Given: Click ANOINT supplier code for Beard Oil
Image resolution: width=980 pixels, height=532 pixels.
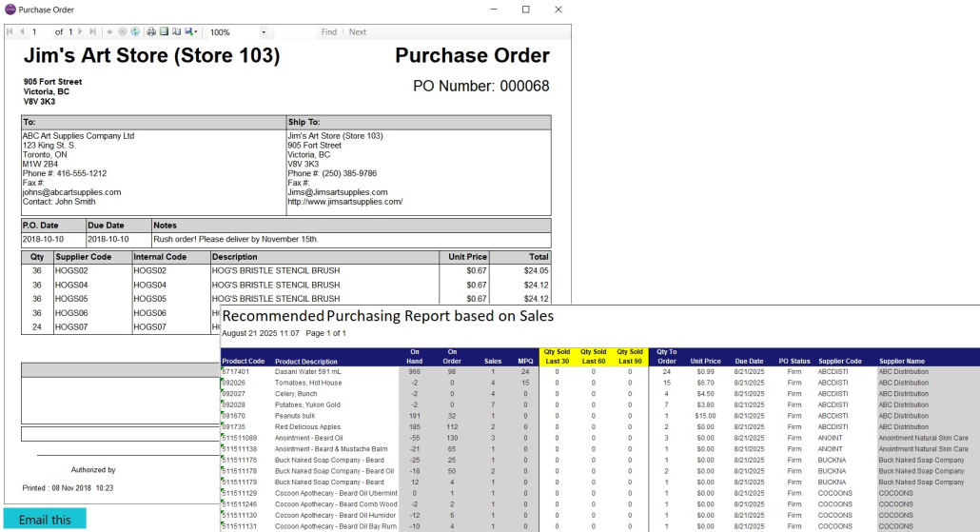Looking at the screenshot, I should [830, 438].
